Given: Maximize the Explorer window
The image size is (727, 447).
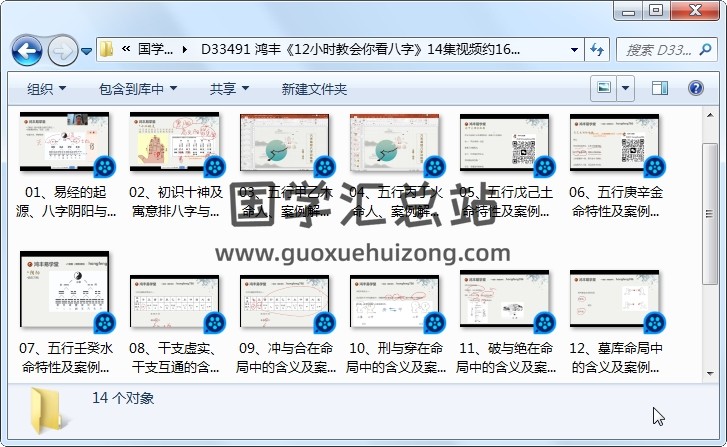Looking at the screenshot, I should [656, 11].
